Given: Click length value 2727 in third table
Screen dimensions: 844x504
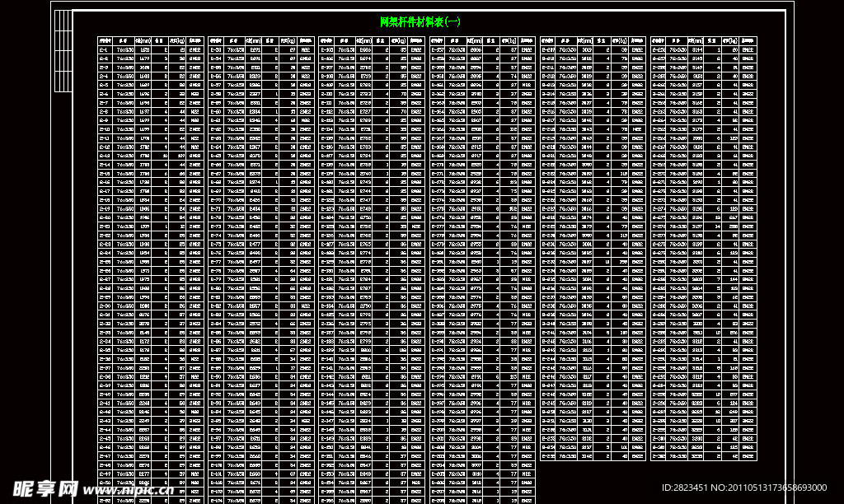Looking at the screenshot, I should (365, 111).
